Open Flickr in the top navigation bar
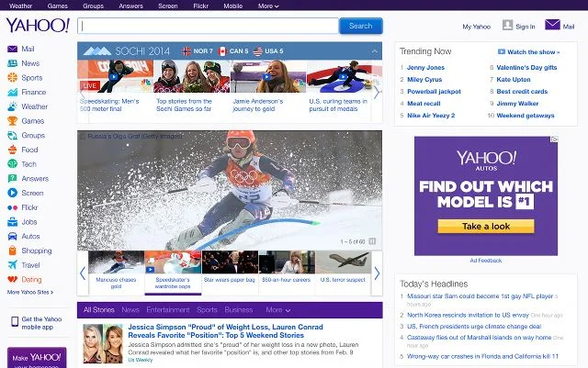 click(x=200, y=6)
